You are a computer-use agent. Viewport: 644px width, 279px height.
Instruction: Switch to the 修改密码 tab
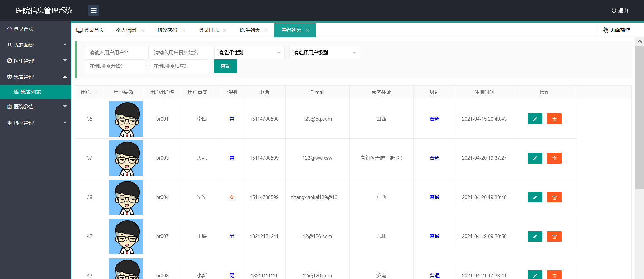click(x=167, y=30)
